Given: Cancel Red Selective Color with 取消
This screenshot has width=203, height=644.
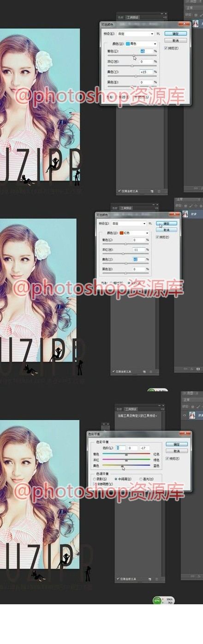Looking at the screenshot, I should [167, 230].
